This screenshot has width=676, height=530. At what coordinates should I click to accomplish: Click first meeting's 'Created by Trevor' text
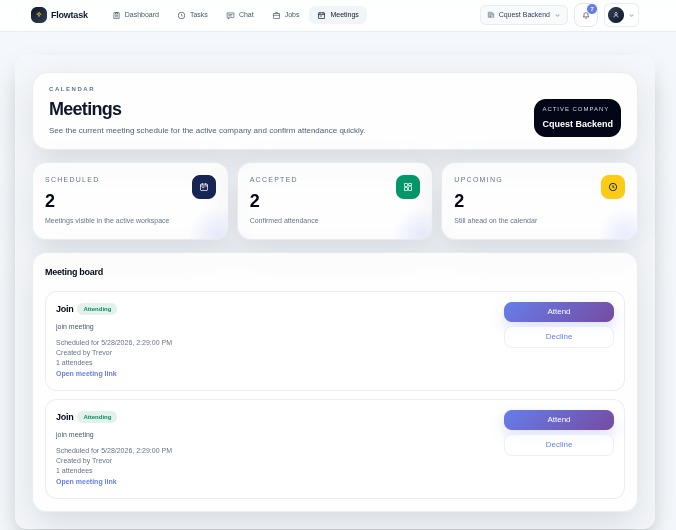(84, 352)
